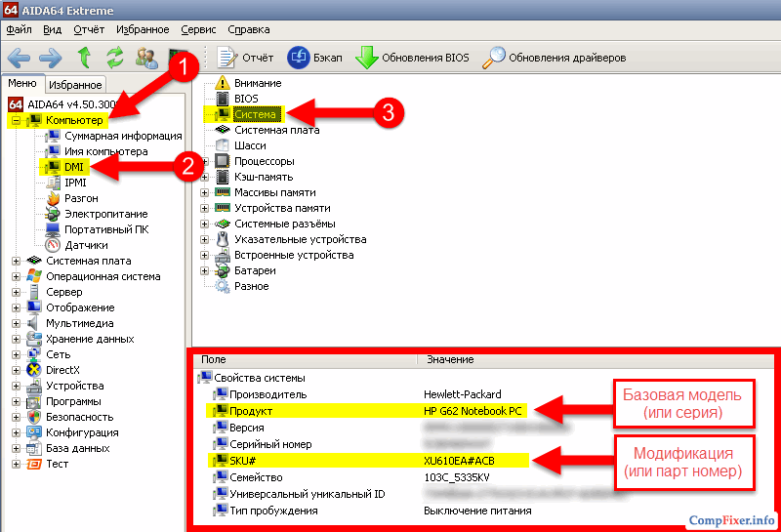Screen dimensions: 781x532
Task: Select Имя компьютера item
Action: click(105, 151)
